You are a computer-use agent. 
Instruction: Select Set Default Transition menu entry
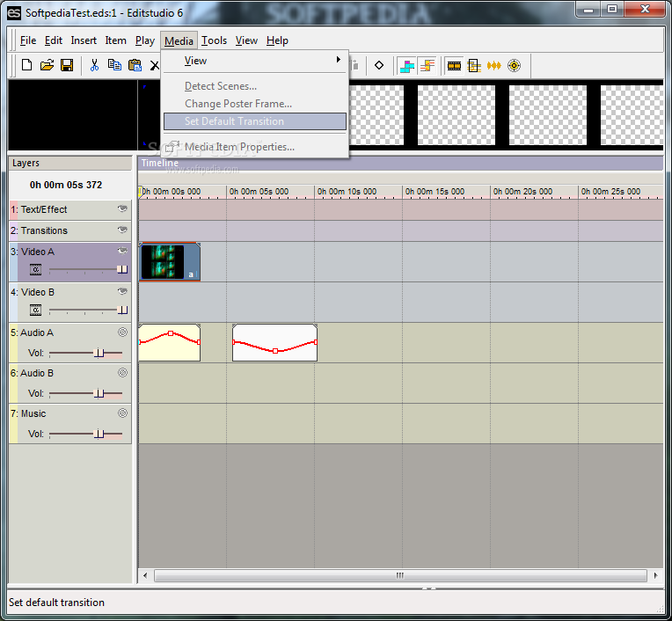click(254, 121)
